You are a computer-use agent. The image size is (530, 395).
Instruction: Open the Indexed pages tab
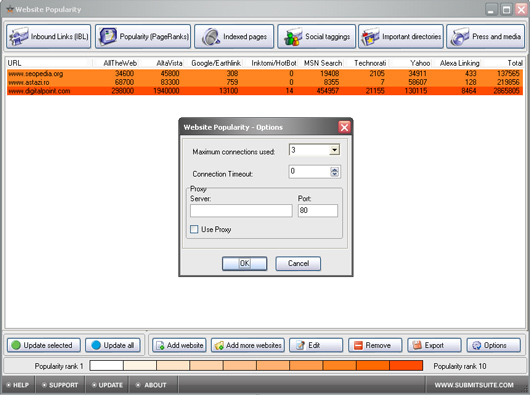click(x=234, y=36)
